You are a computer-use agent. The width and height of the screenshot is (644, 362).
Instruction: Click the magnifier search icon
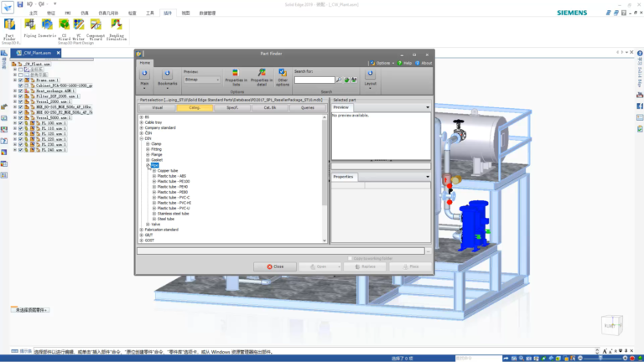[339, 80]
